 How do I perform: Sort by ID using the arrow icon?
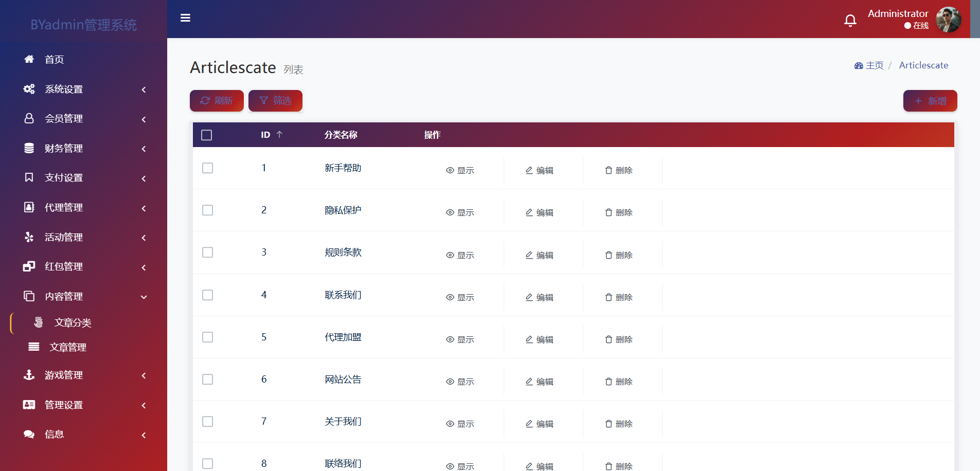pos(279,134)
